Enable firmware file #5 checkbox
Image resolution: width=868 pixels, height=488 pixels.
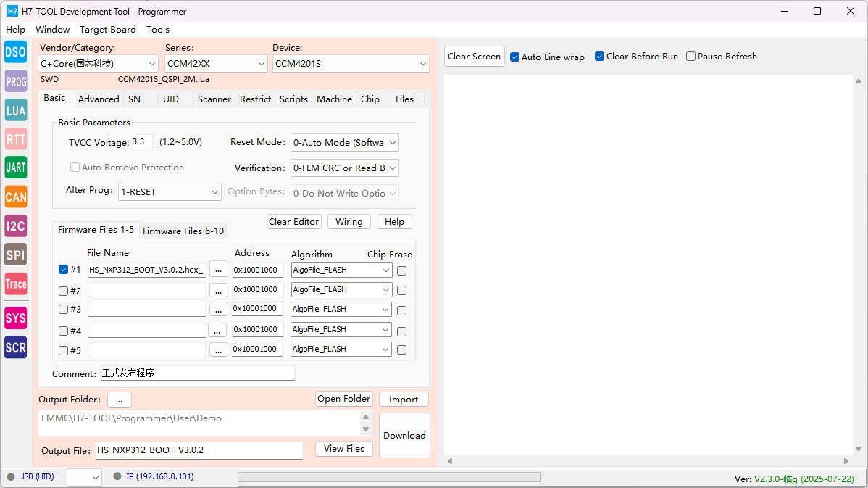(x=63, y=351)
